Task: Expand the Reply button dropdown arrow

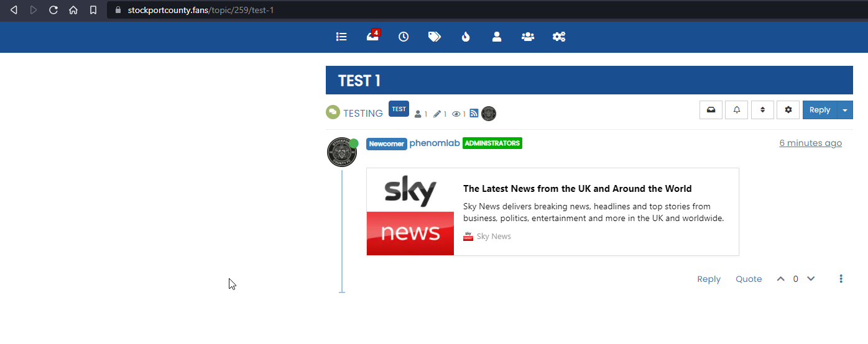Action: (x=845, y=110)
